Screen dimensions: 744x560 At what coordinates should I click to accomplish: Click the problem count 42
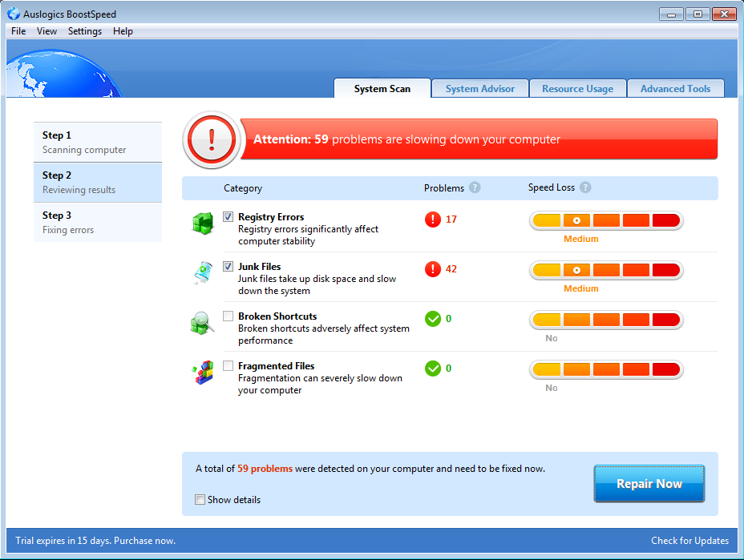[x=451, y=269]
